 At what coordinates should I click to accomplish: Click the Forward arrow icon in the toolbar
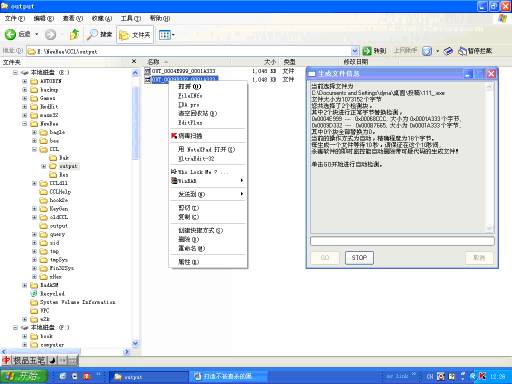coord(50,34)
